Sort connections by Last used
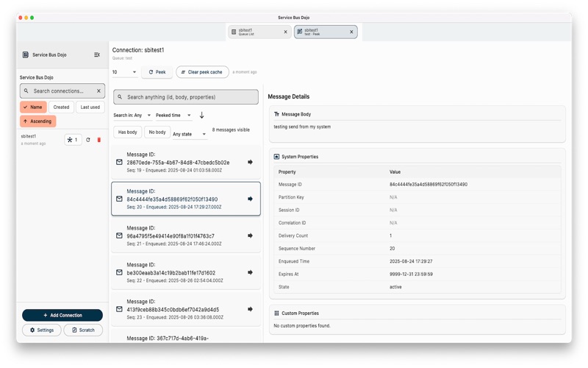This screenshot has height=368, width=588. tap(90, 107)
